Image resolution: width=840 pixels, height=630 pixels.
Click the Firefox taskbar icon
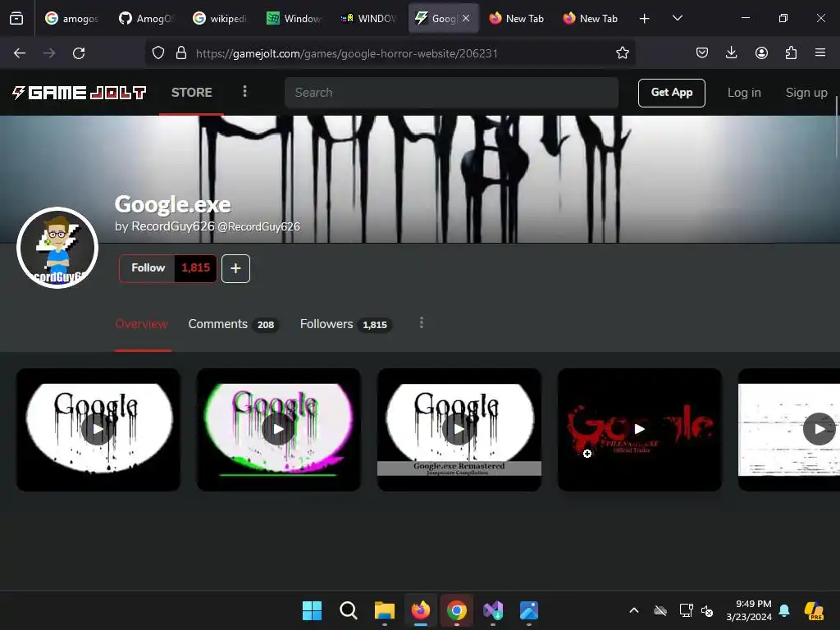tap(421, 610)
